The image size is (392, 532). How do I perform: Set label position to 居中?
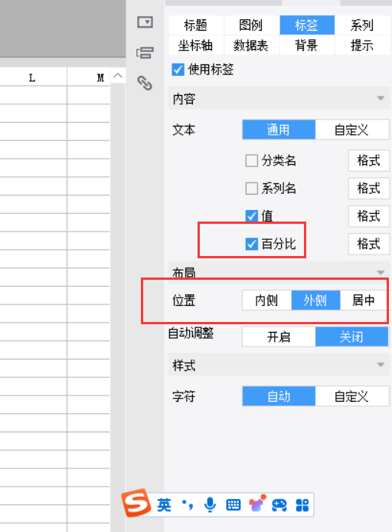363,300
